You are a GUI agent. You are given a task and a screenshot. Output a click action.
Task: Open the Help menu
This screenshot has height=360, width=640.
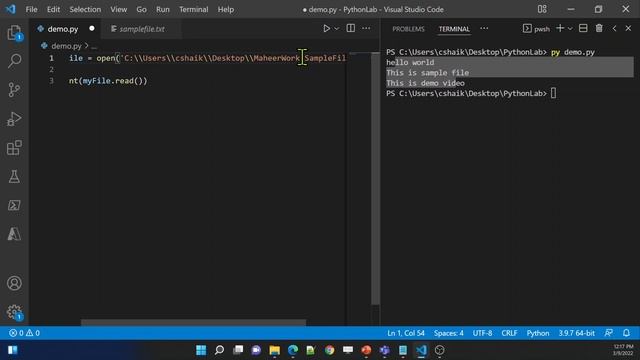pos(226,9)
